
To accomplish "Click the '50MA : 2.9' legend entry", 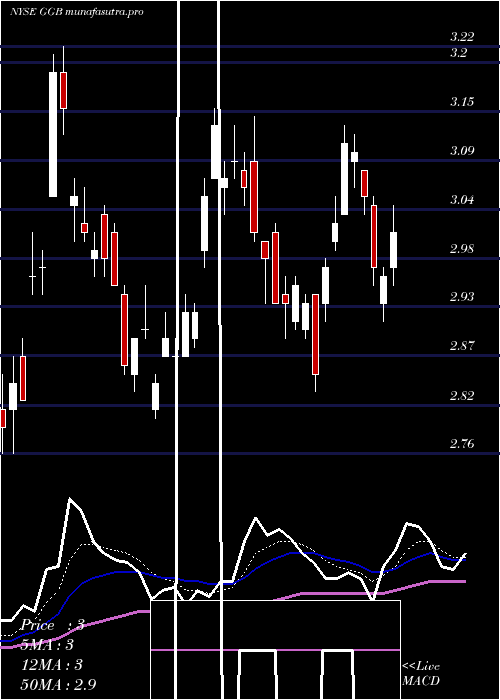I will tap(59, 684).
